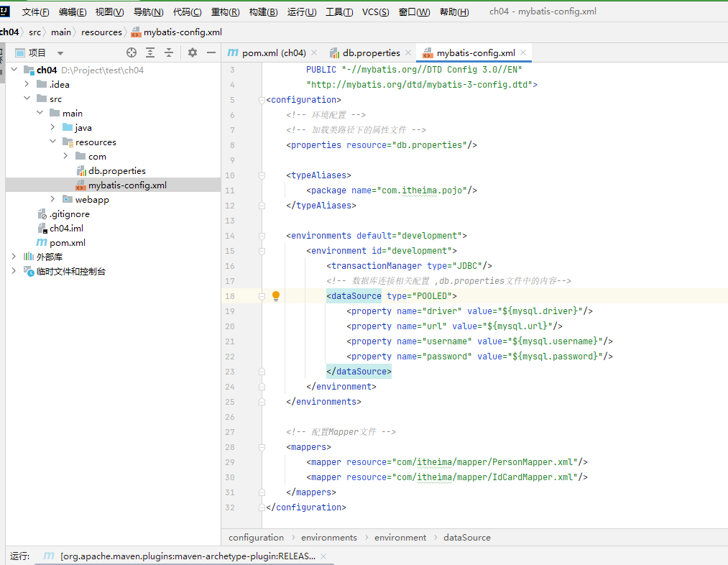
Task: Select db.properties file in project tree
Action: [116, 170]
